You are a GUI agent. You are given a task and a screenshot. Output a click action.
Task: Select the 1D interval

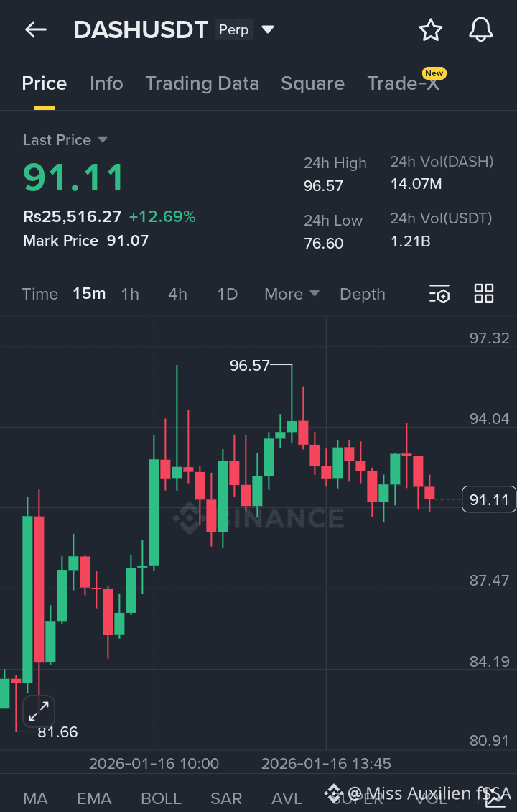click(x=227, y=294)
